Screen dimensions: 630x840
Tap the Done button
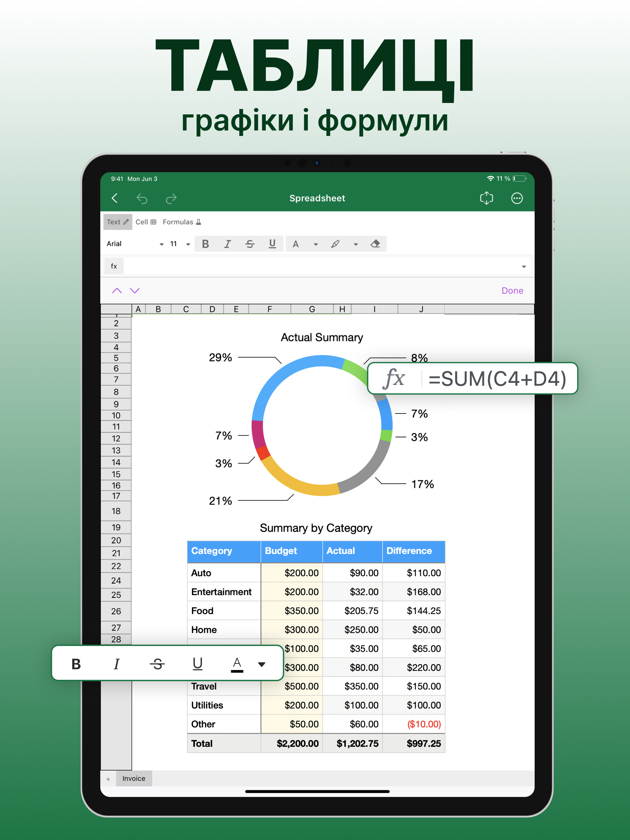tap(512, 291)
